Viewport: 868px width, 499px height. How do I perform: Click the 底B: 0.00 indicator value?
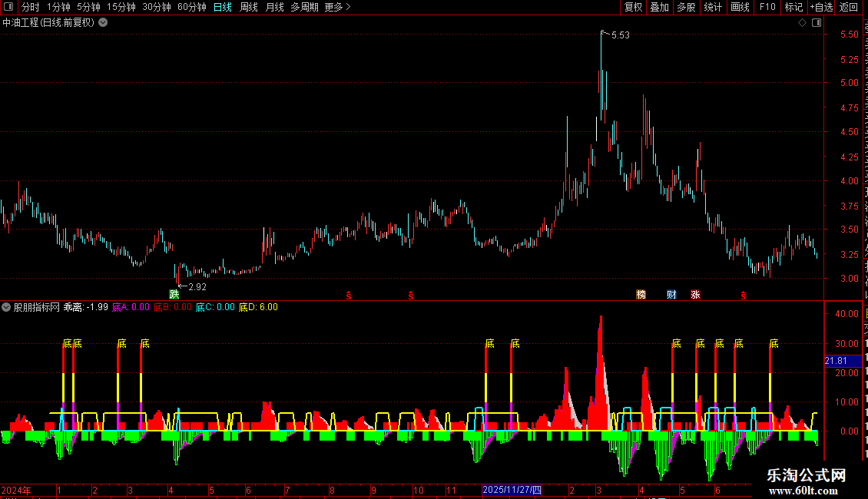click(173, 307)
